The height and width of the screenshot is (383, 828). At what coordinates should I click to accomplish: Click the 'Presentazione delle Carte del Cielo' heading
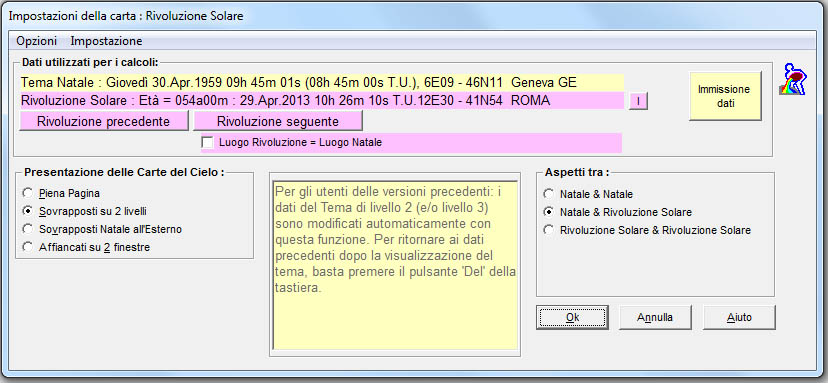[125, 172]
